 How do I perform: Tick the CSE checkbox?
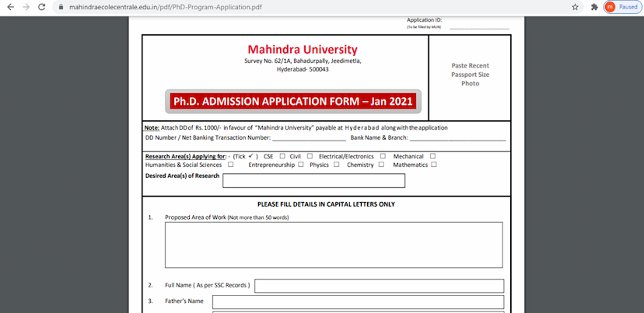pos(282,156)
